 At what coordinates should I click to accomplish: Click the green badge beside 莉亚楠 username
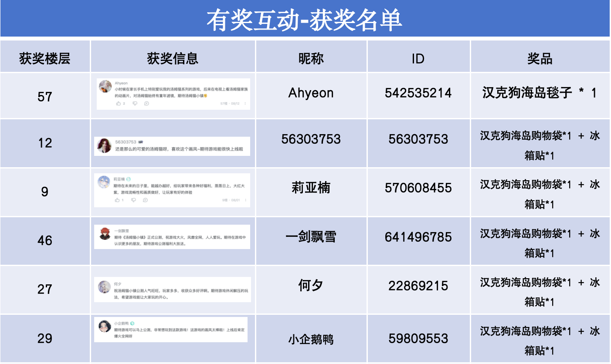pos(129,179)
